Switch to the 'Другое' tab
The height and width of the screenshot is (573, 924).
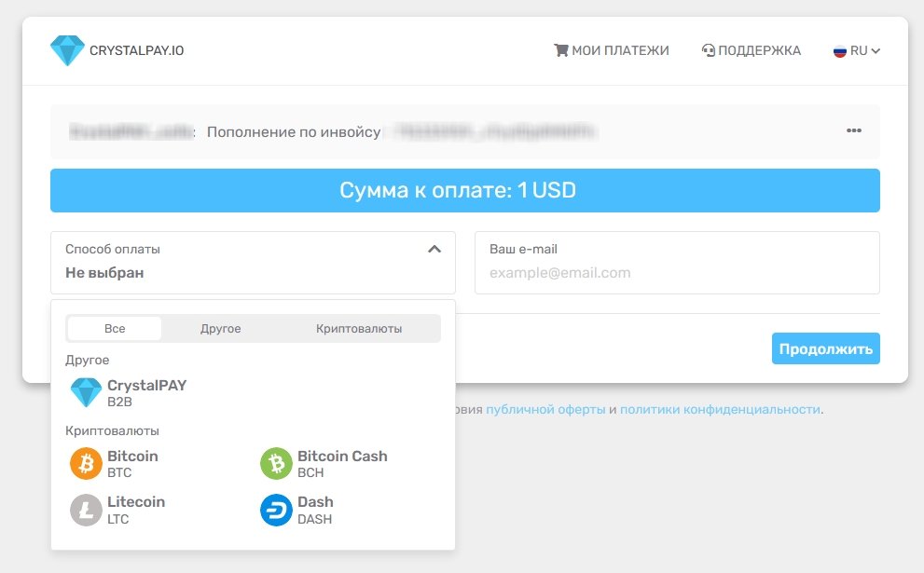tap(221, 329)
